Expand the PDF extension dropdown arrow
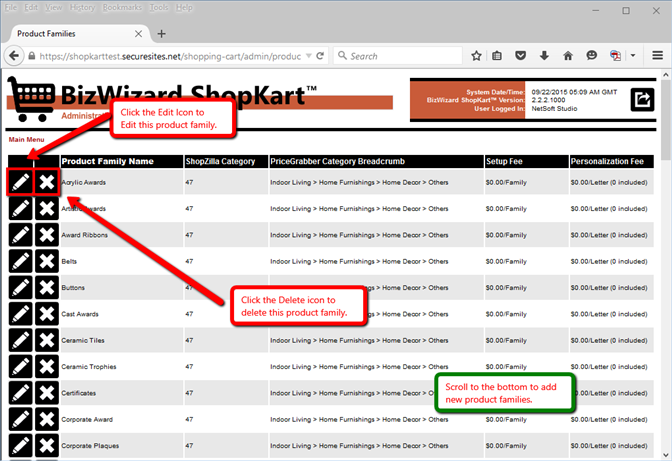672x461 pixels. pos(633,56)
